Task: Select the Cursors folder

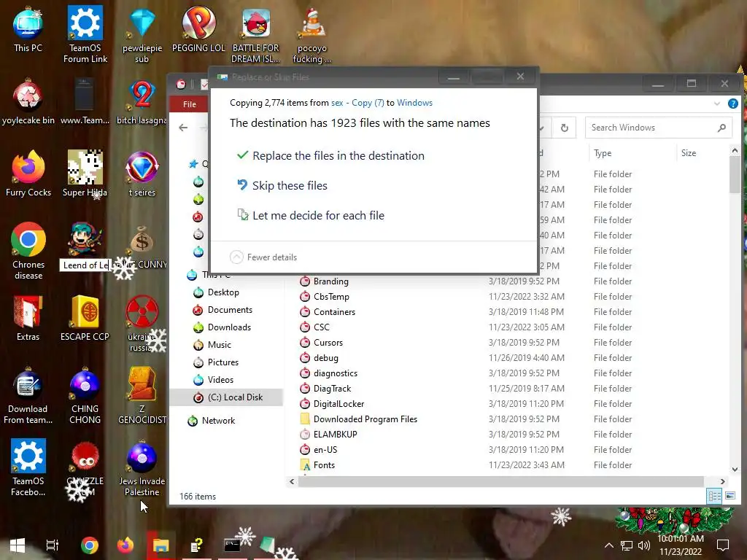Action: (x=328, y=343)
